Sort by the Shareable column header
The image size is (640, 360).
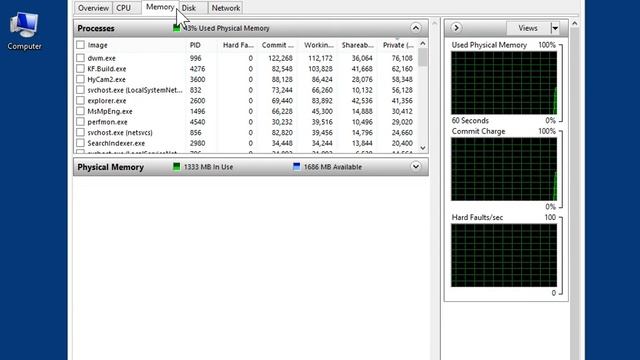pyautogui.click(x=358, y=45)
